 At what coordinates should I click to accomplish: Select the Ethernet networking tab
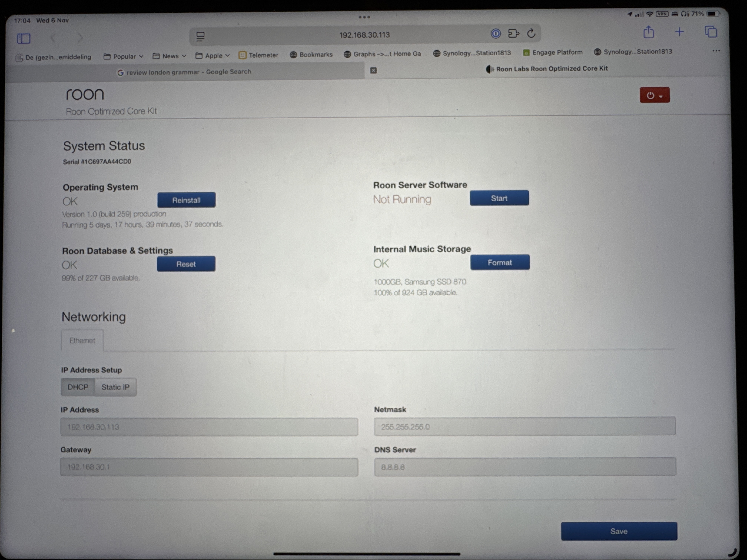pyautogui.click(x=82, y=340)
